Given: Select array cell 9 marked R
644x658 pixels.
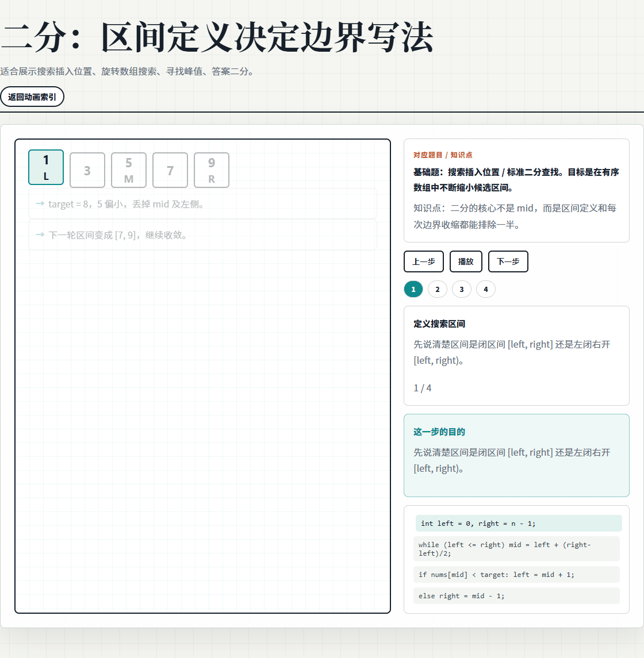Looking at the screenshot, I should 212,170.
